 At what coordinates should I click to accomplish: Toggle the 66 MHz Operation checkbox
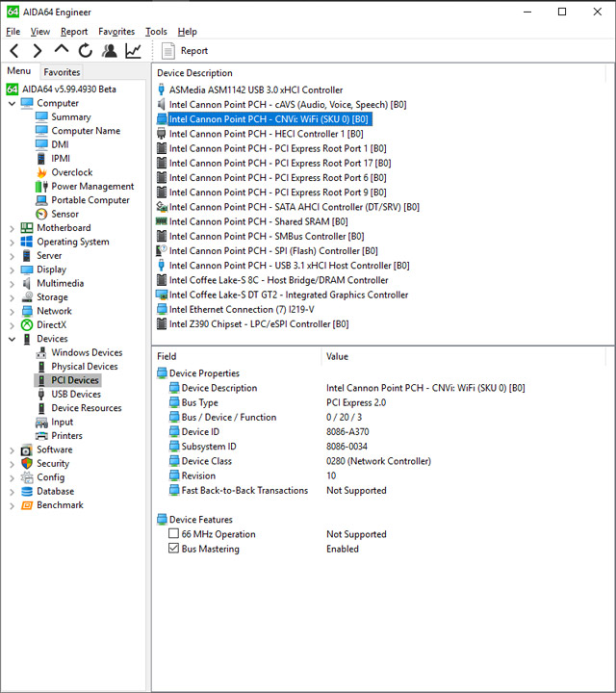point(173,533)
